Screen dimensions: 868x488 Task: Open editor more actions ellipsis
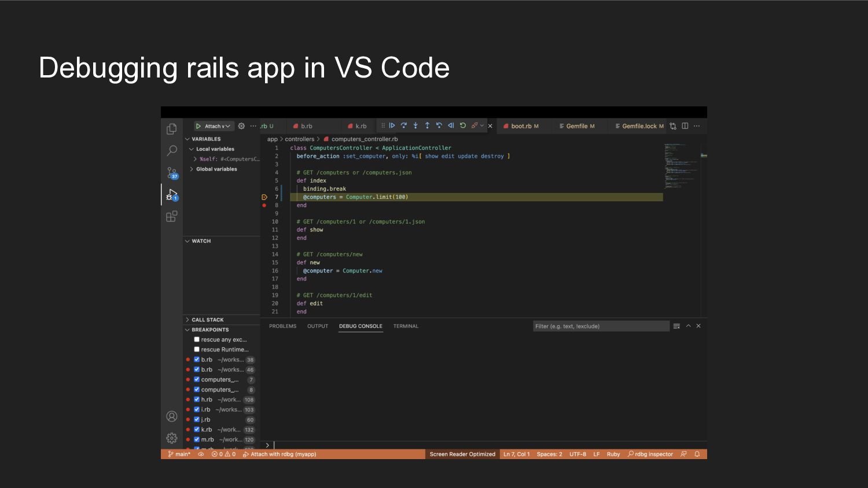tap(697, 126)
